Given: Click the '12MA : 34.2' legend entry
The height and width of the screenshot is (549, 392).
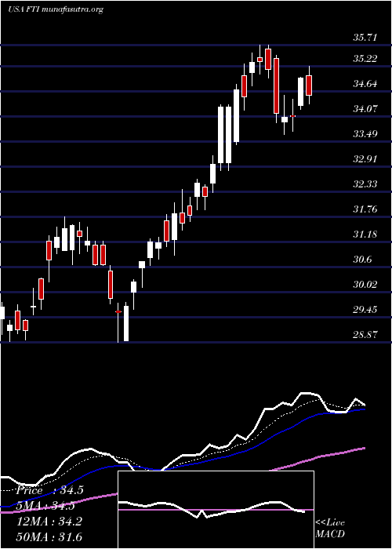Looking at the screenshot, I should (x=49, y=522).
